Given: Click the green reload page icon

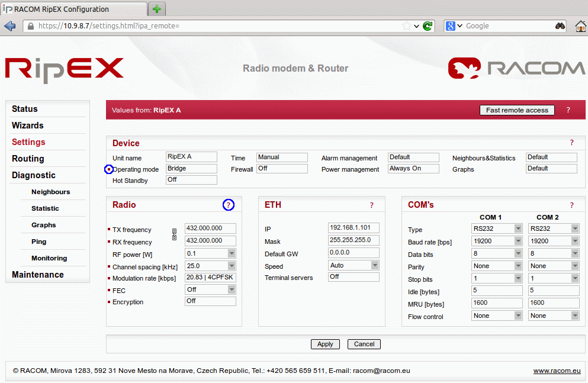Looking at the screenshot, I should [x=428, y=26].
